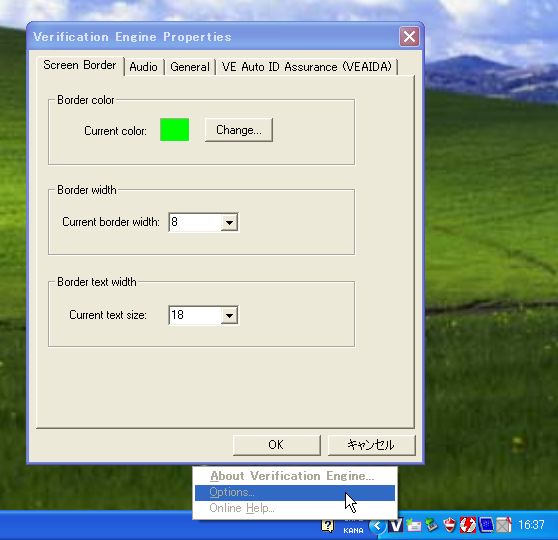Click the blue monitor tray icon
This screenshot has width=558, height=540.
tap(486, 525)
